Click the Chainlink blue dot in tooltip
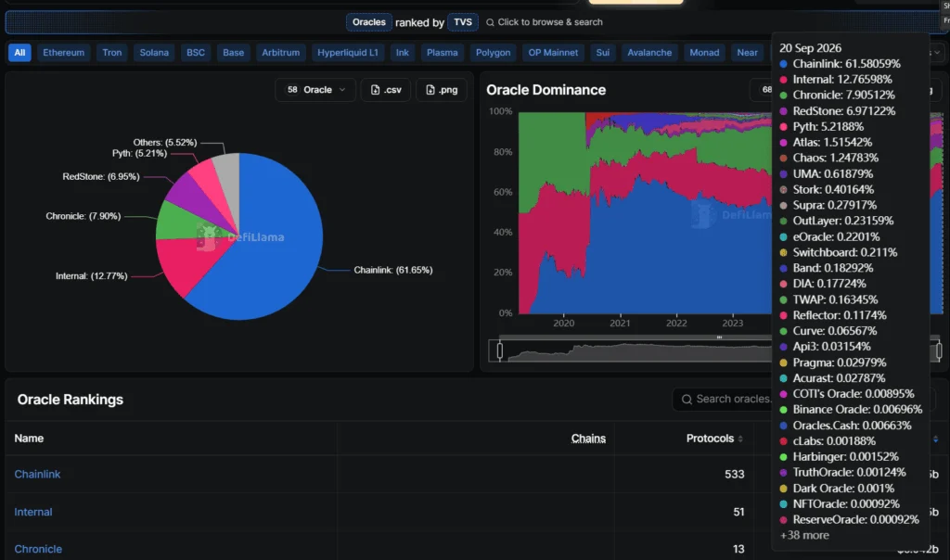The height and width of the screenshot is (560, 950). (x=783, y=64)
